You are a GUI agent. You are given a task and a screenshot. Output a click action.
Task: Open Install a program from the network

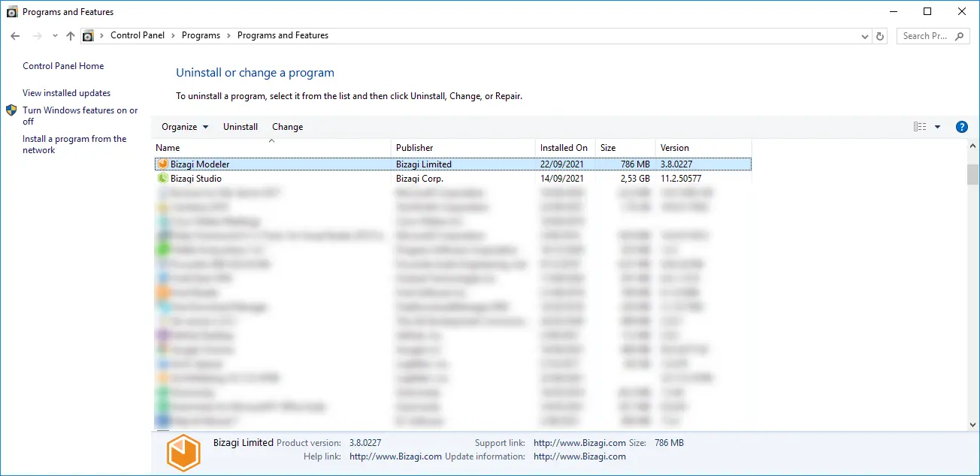(x=74, y=144)
